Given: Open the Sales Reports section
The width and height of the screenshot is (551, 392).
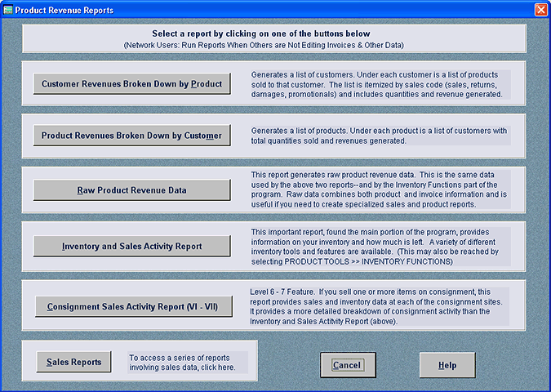Looking at the screenshot, I should 73,362.
